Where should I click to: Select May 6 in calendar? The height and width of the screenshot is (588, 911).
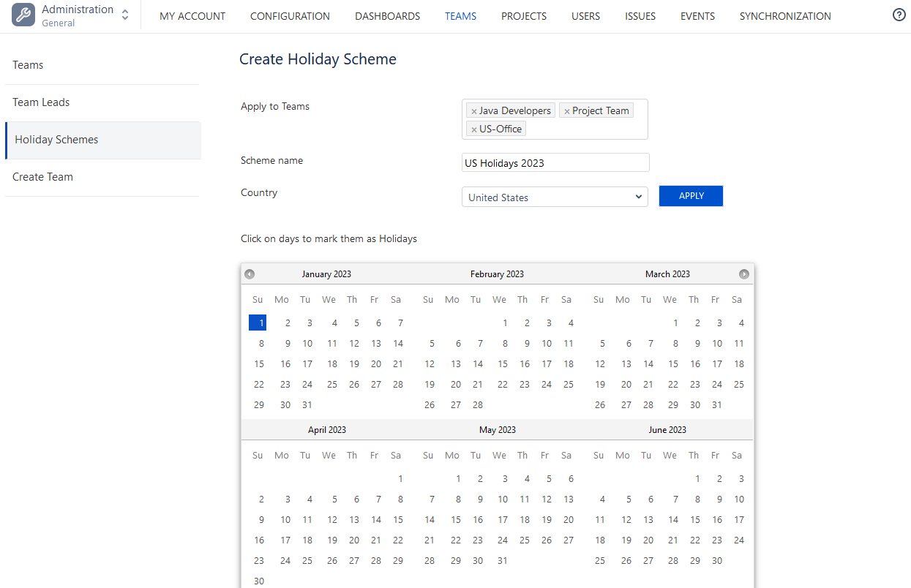click(571, 478)
